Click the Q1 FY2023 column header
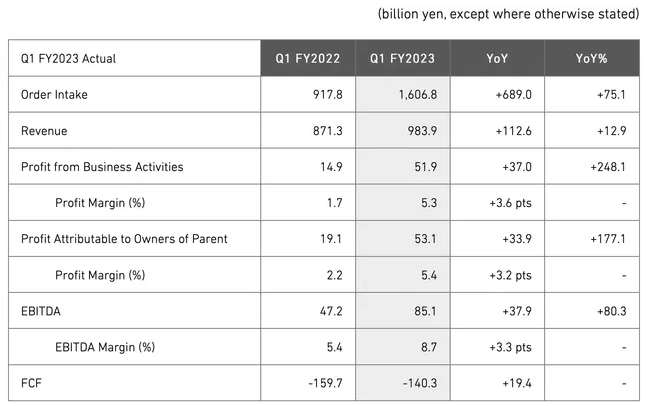 coord(403,59)
